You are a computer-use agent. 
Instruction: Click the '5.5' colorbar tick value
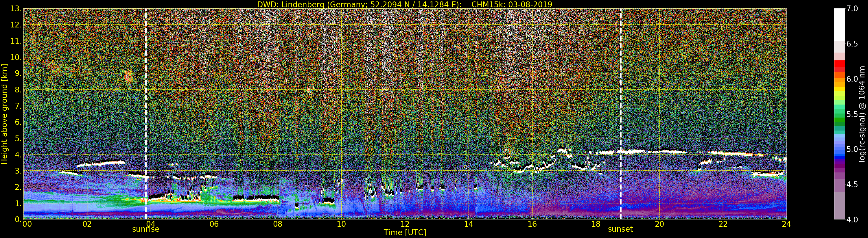click(852, 114)
